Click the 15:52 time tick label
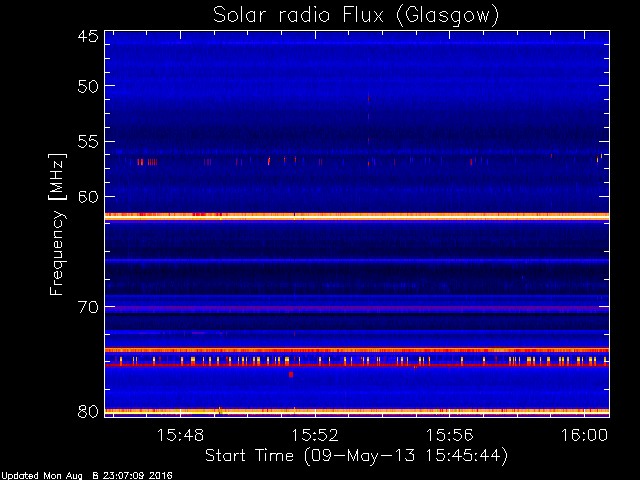The height and width of the screenshot is (480, 640). tap(315, 435)
